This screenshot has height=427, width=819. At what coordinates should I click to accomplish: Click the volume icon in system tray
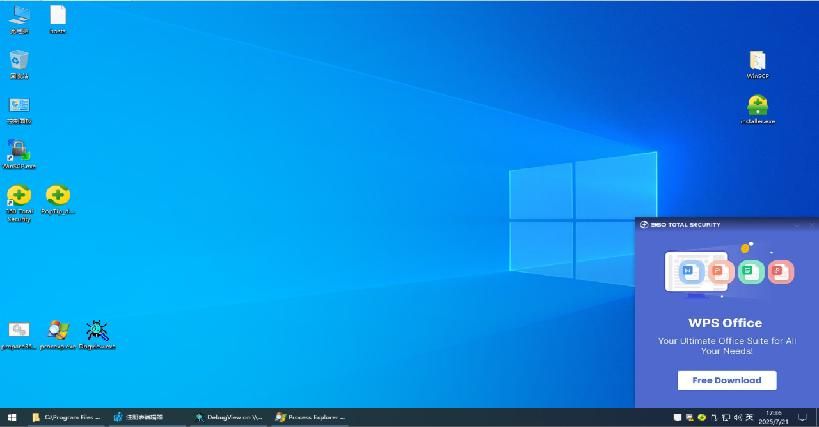pyautogui.click(x=737, y=417)
